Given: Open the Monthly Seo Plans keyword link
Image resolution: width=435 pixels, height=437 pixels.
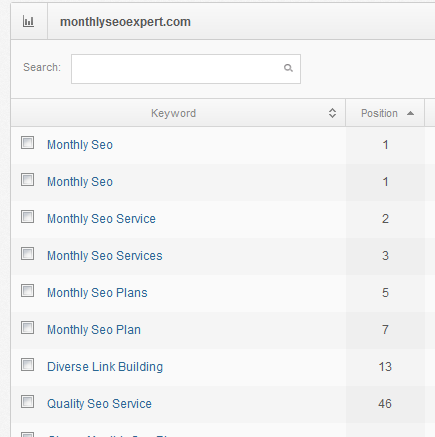Looking at the screenshot, I should point(97,293).
